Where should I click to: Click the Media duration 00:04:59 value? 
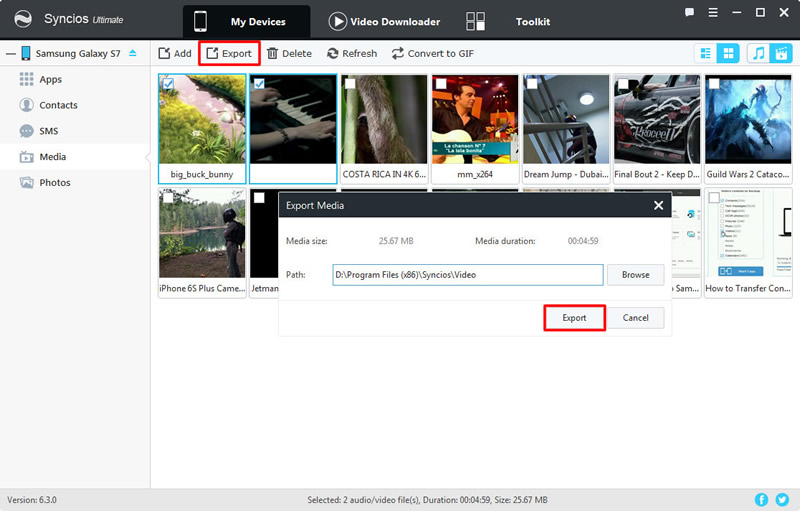click(583, 241)
